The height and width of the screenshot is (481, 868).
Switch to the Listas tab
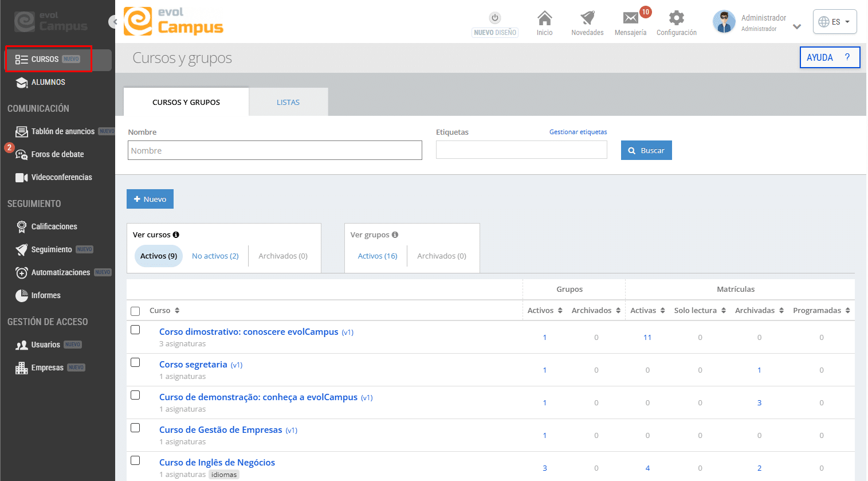(288, 102)
